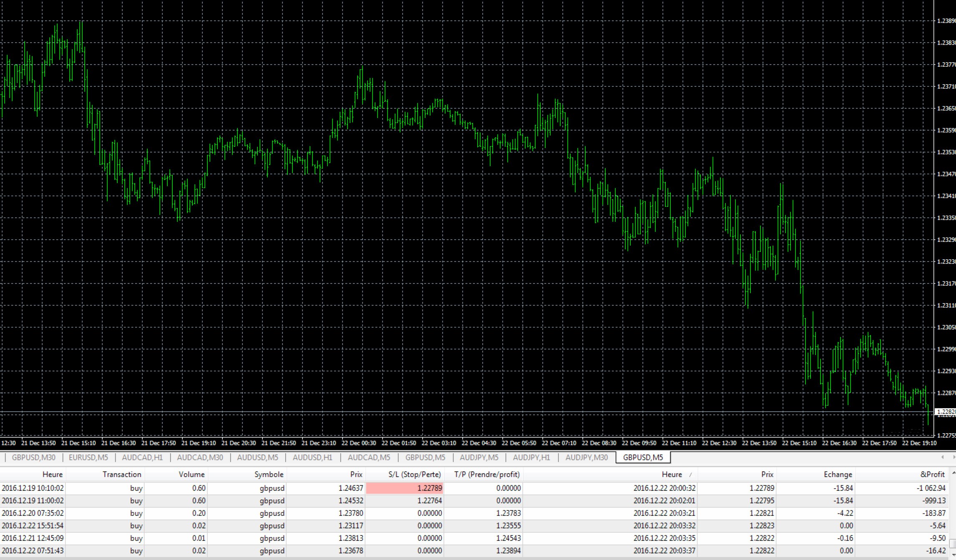The image size is (956, 560).
Task: Click the S/L (Stop/Perte) column header
Action: (x=414, y=475)
